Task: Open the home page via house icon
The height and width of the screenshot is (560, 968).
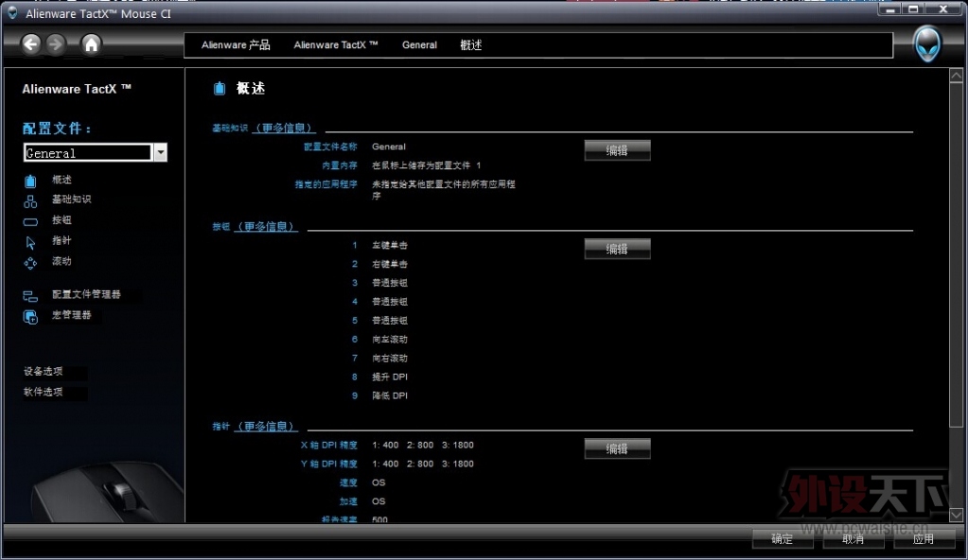Action: click(91, 44)
